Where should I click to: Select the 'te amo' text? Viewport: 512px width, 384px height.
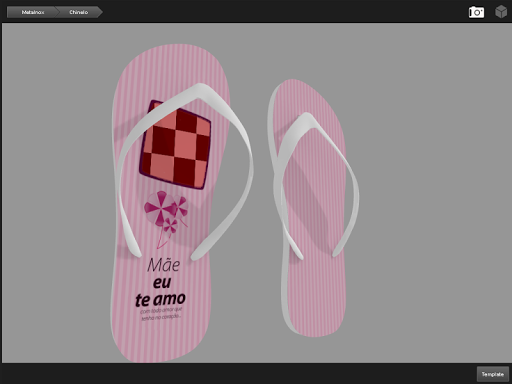coord(160,299)
